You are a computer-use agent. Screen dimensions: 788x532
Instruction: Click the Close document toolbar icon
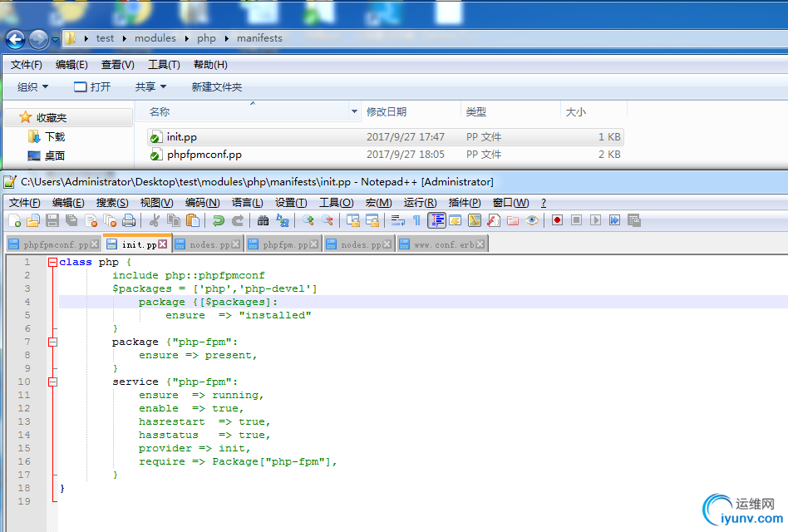pos(91,220)
